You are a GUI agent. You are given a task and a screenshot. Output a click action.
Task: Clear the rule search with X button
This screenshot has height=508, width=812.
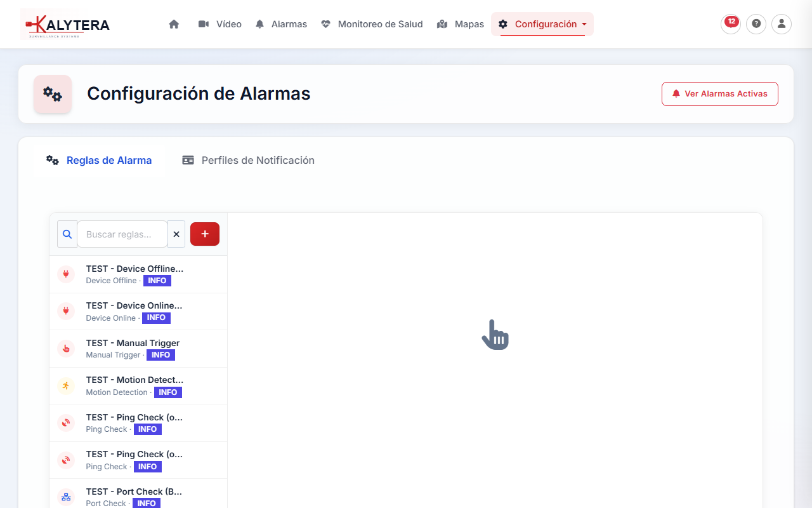[x=176, y=234]
